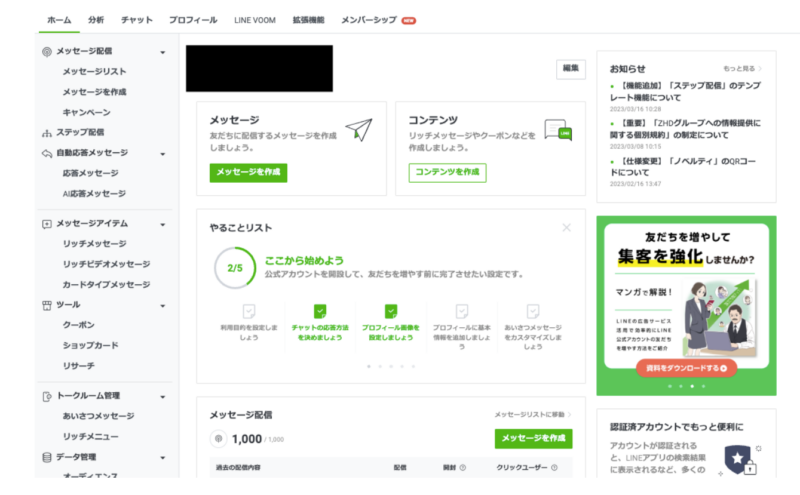This screenshot has width=800, height=495.
Task: Click the ステップ配信 hierarchy icon
Action: [47, 133]
